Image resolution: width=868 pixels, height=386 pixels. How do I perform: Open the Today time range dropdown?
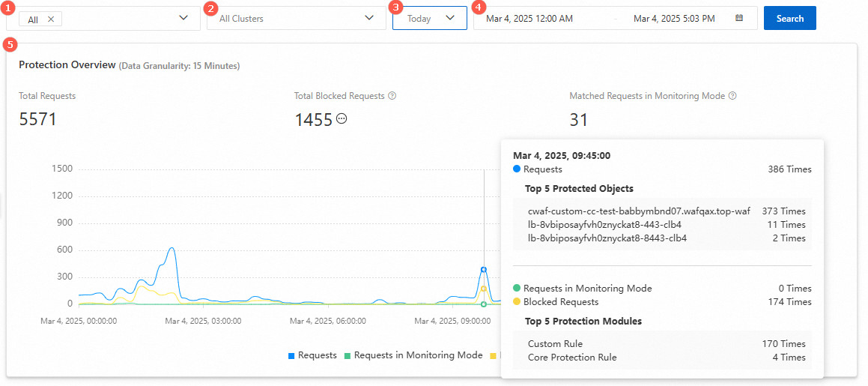click(x=430, y=18)
